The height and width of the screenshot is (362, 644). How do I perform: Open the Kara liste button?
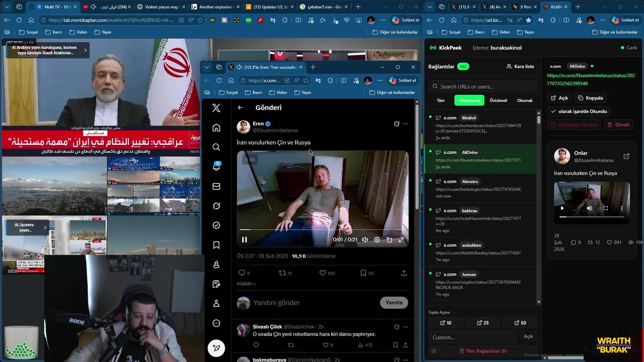point(520,66)
